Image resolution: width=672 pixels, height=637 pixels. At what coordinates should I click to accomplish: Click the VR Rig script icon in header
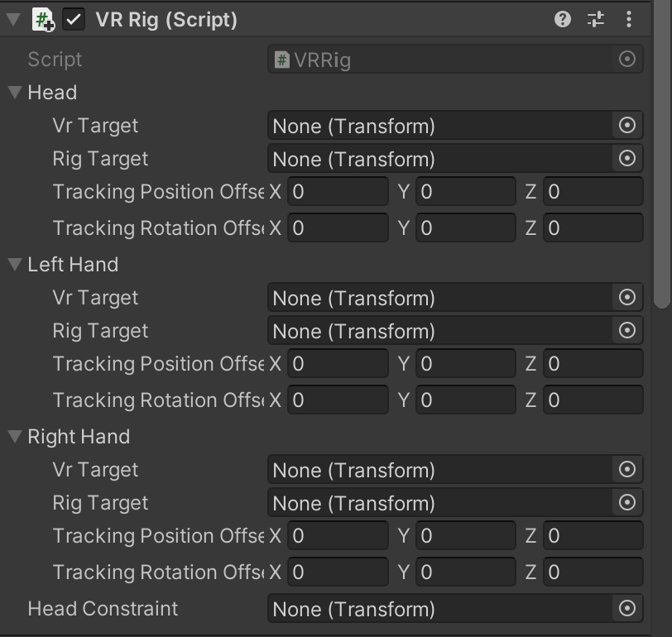pyautogui.click(x=43, y=20)
